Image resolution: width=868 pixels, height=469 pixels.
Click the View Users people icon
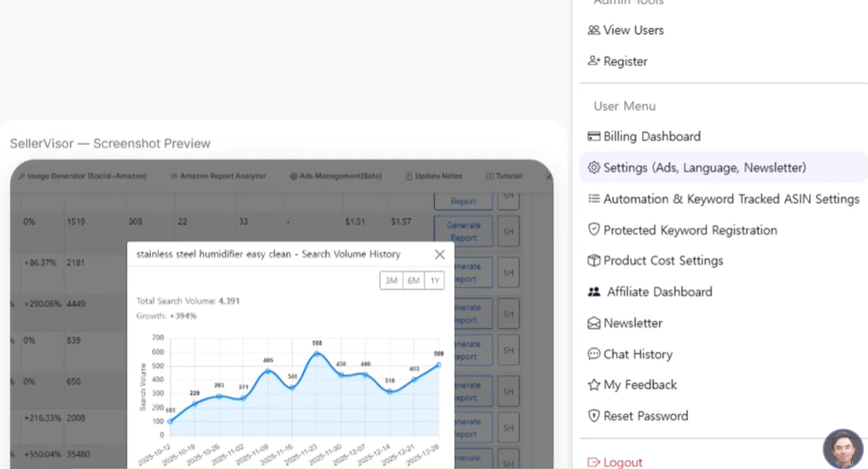pyautogui.click(x=593, y=31)
